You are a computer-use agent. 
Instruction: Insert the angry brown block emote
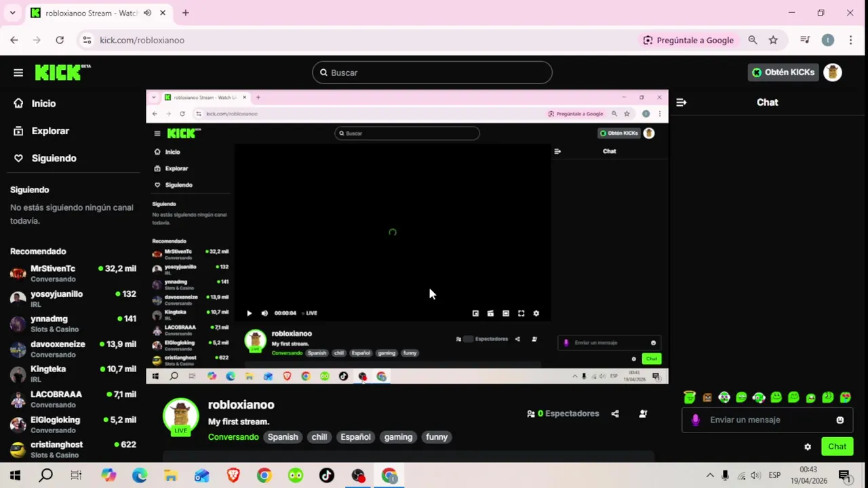point(707,398)
